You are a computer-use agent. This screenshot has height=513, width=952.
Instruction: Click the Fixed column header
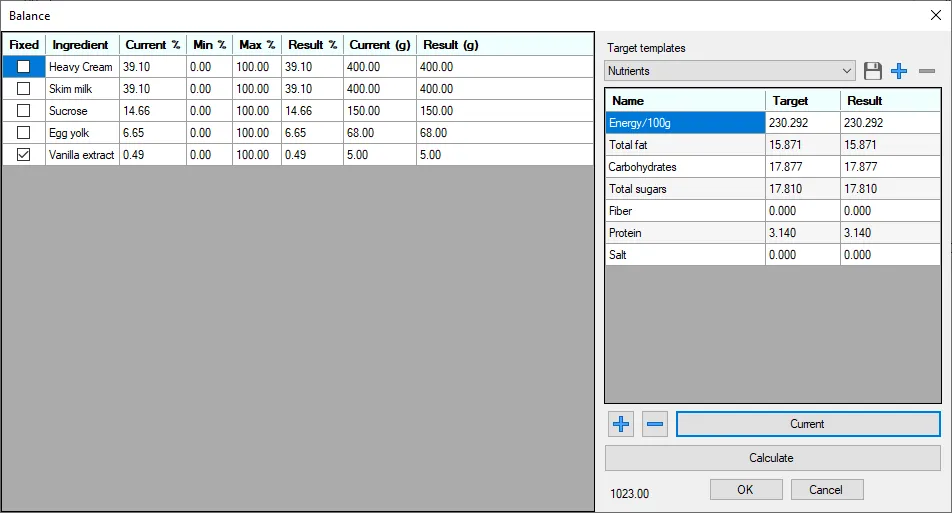[x=24, y=44]
